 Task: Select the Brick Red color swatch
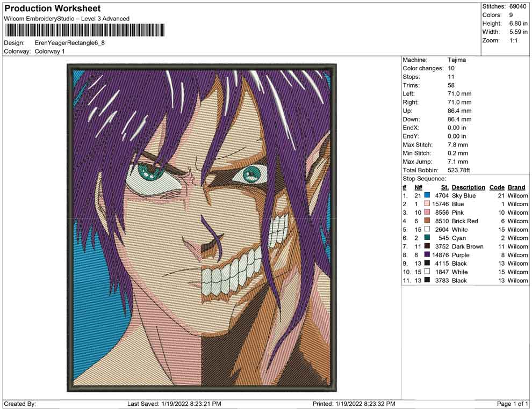tap(427, 221)
